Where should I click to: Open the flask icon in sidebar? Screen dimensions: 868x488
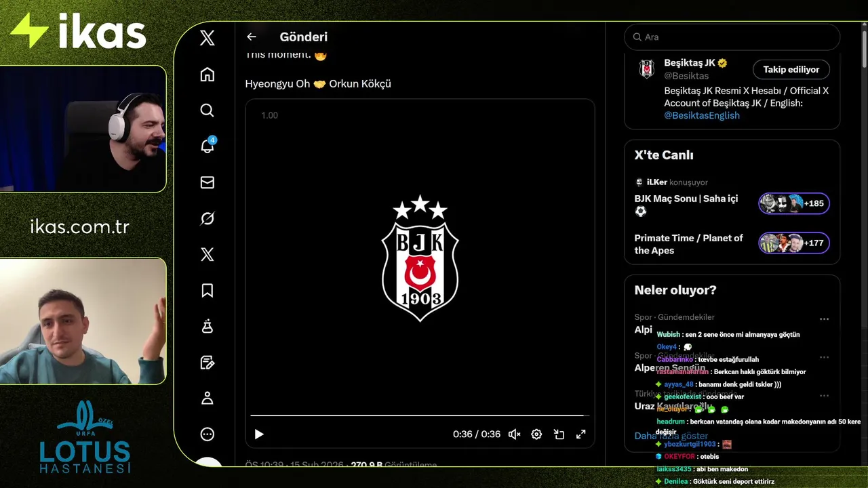click(x=208, y=327)
